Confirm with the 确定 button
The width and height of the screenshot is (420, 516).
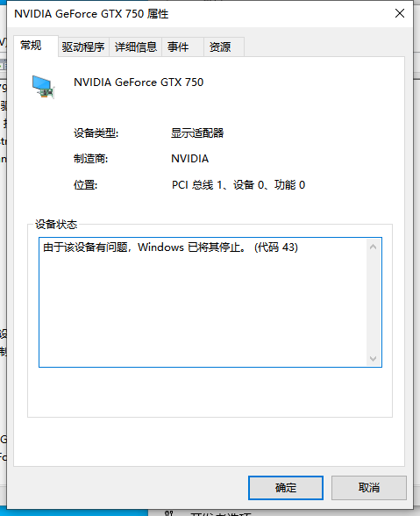286,487
